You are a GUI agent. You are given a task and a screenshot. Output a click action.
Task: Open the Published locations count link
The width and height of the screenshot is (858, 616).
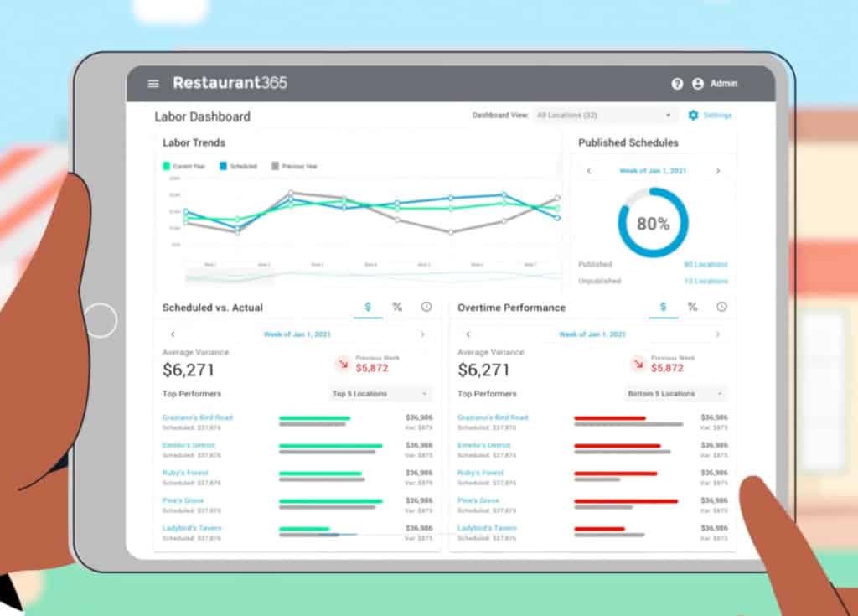pos(706,265)
